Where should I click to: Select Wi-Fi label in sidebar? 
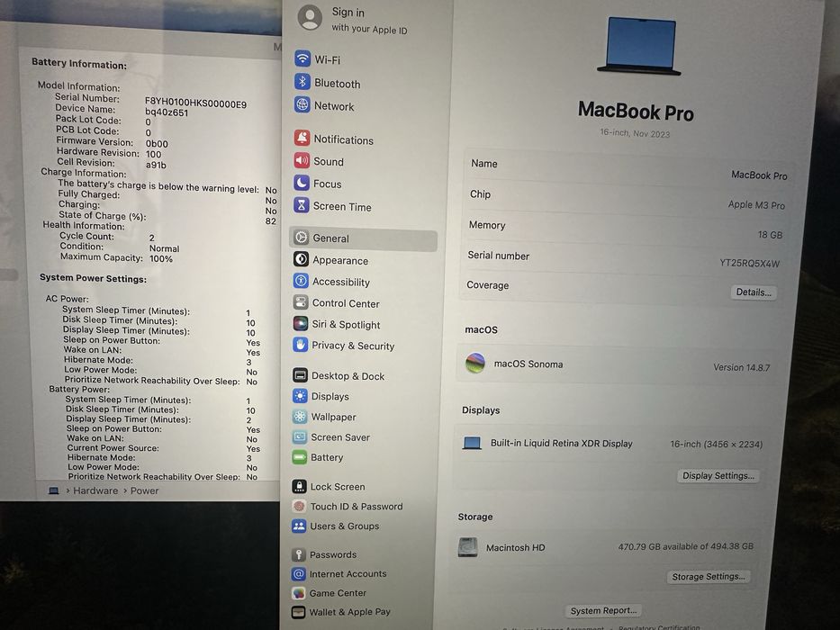328,59
